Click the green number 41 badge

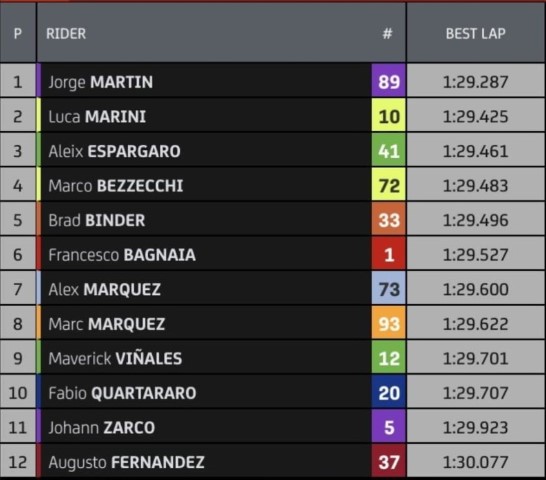pyautogui.click(x=389, y=150)
